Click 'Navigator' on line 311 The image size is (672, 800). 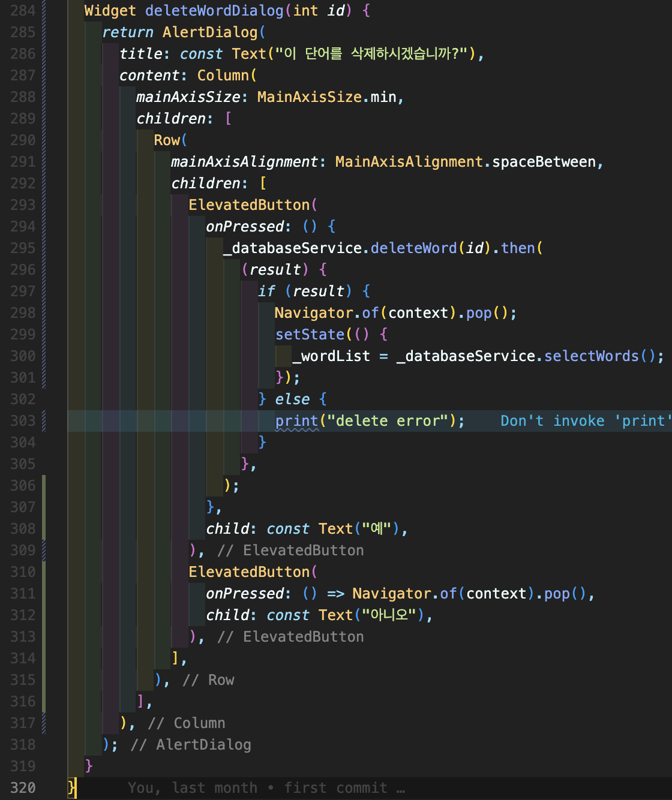pos(392,594)
